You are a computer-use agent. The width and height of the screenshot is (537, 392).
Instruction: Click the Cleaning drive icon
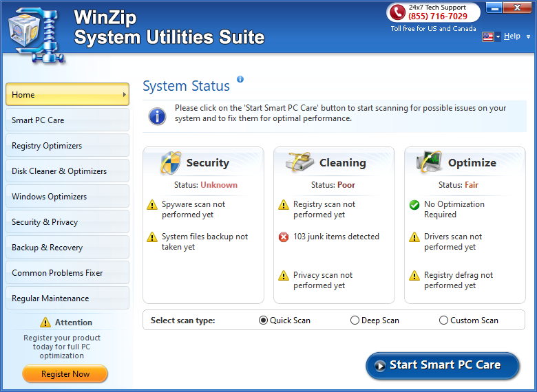(x=299, y=162)
